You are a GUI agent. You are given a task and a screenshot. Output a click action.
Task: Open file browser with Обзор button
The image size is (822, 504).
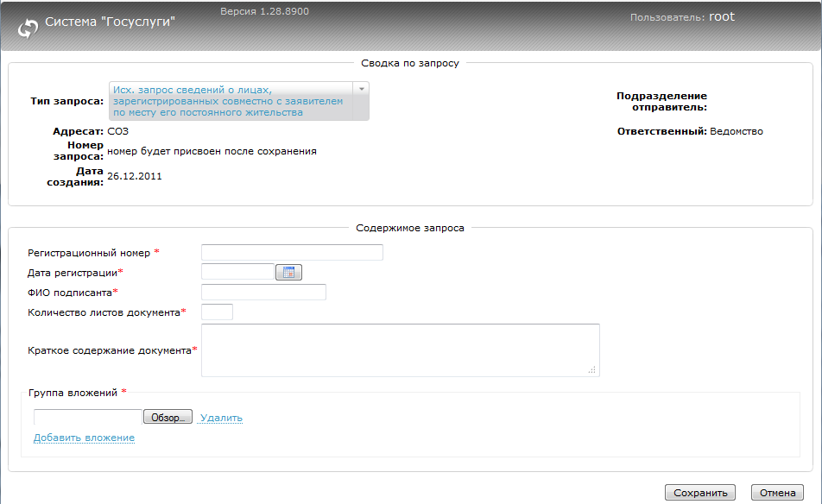click(x=168, y=417)
